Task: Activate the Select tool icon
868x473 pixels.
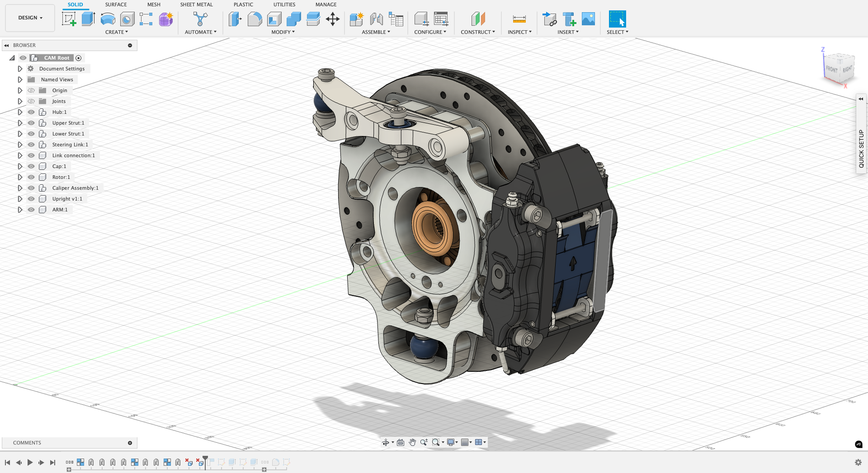Action: coord(617,19)
